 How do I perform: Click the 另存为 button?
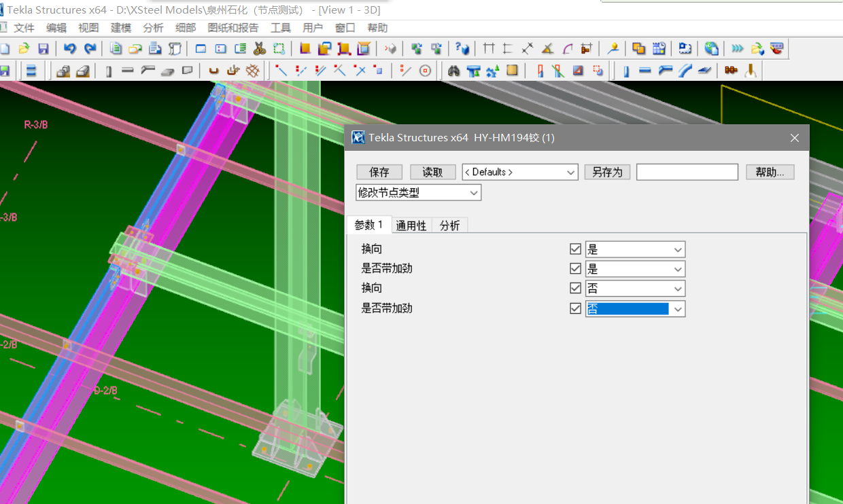(608, 172)
